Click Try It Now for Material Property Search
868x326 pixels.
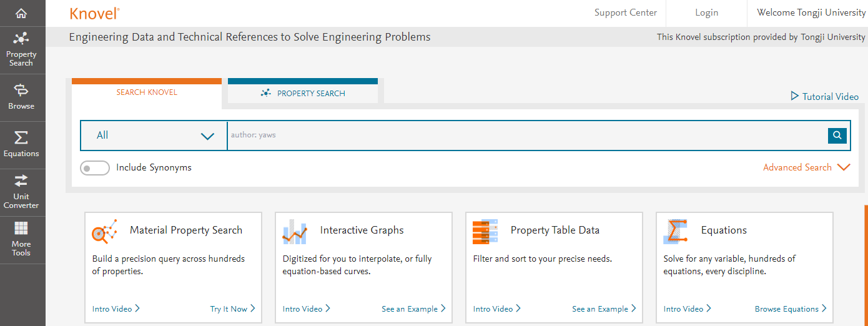tap(232, 309)
